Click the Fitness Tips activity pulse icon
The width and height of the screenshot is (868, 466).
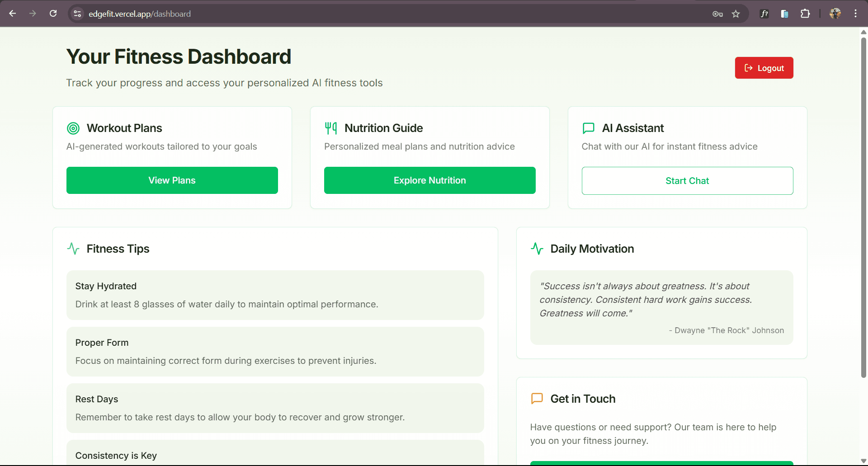click(73, 249)
